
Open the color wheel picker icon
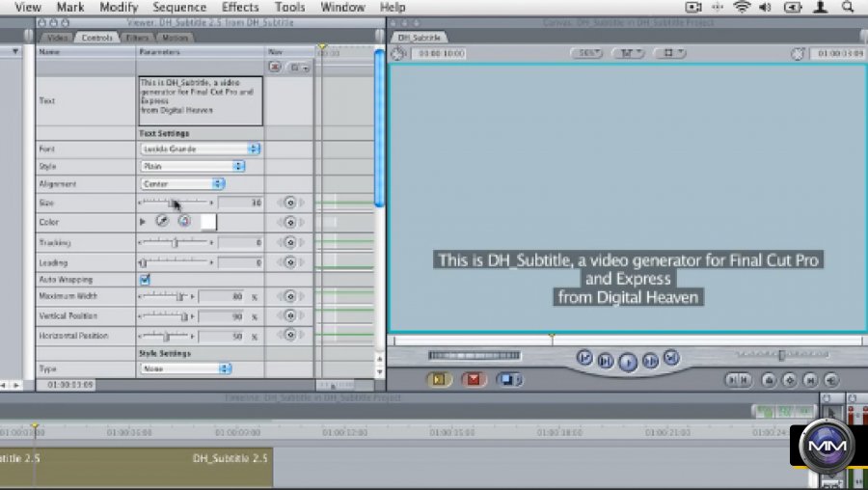tap(184, 222)
